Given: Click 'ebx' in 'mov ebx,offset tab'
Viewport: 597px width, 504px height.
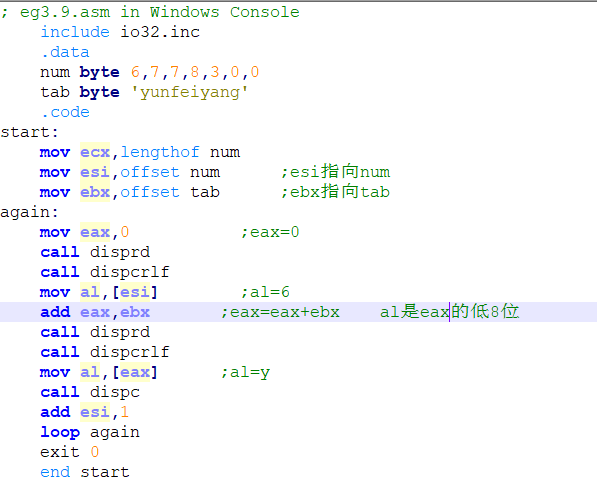Looking at the screenshot, I should pyautogui.click(x=95, y=192).
